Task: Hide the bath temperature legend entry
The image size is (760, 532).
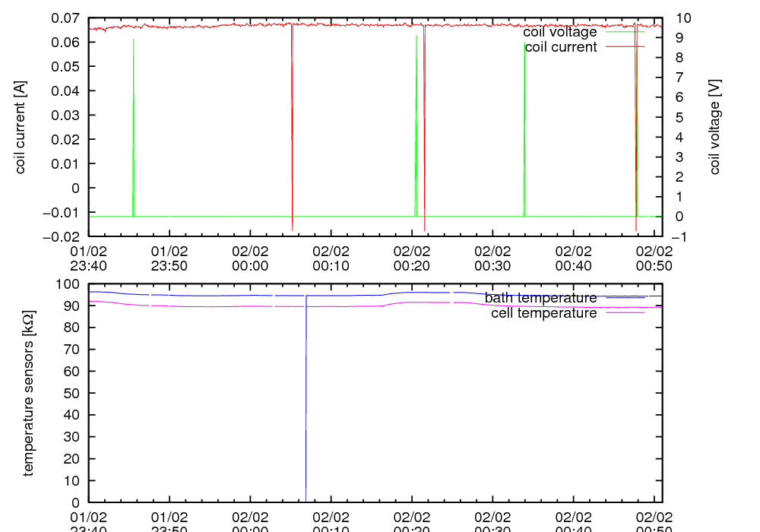Action: 540,298
